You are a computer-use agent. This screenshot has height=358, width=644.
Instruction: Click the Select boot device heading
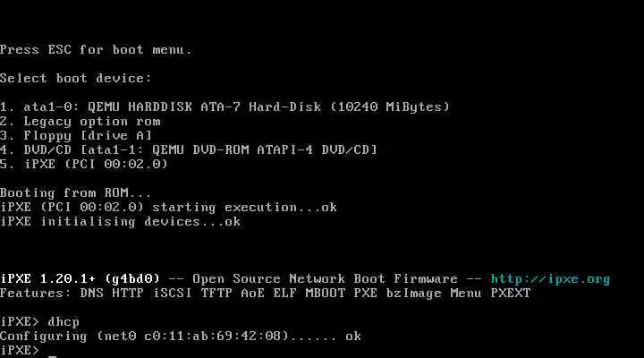(x=75, y=79)
